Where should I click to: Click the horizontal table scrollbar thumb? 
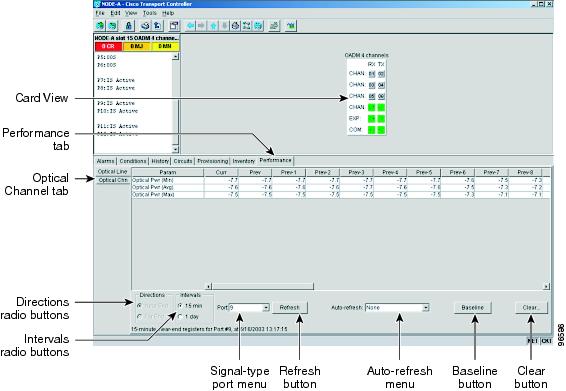pos(262,287)
